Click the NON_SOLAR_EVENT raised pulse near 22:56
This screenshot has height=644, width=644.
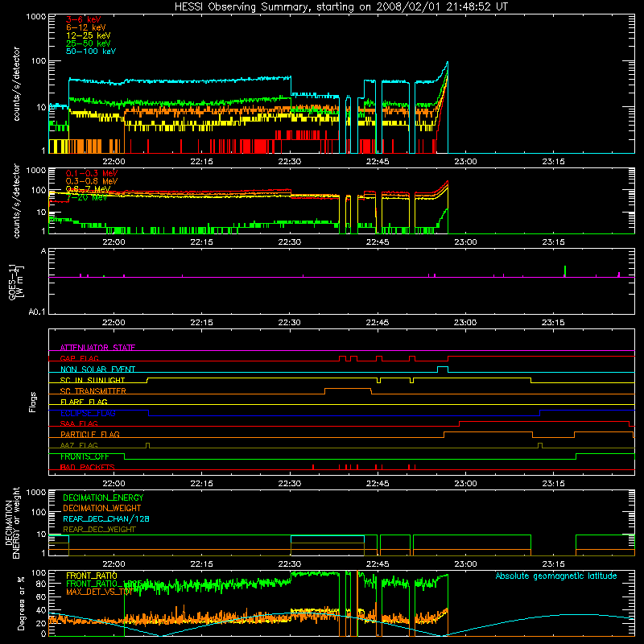pos(443,369)
